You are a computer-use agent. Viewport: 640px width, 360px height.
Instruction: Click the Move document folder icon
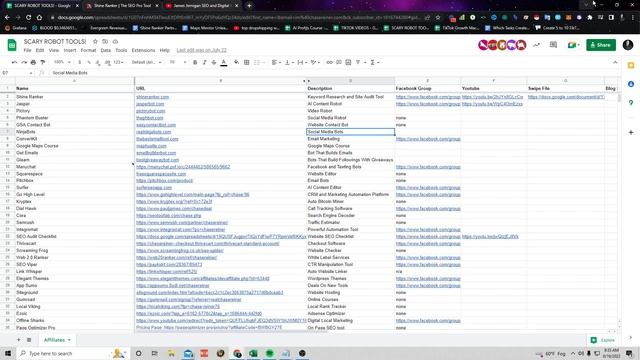point(105,42)
